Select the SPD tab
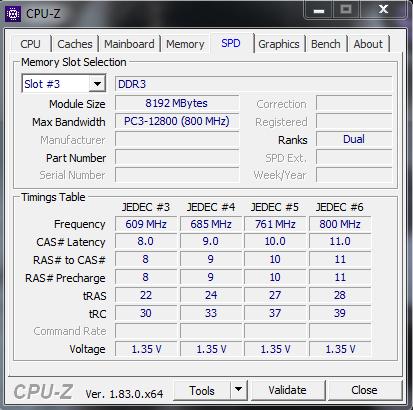Screen dimensions: 413x410 231,43
